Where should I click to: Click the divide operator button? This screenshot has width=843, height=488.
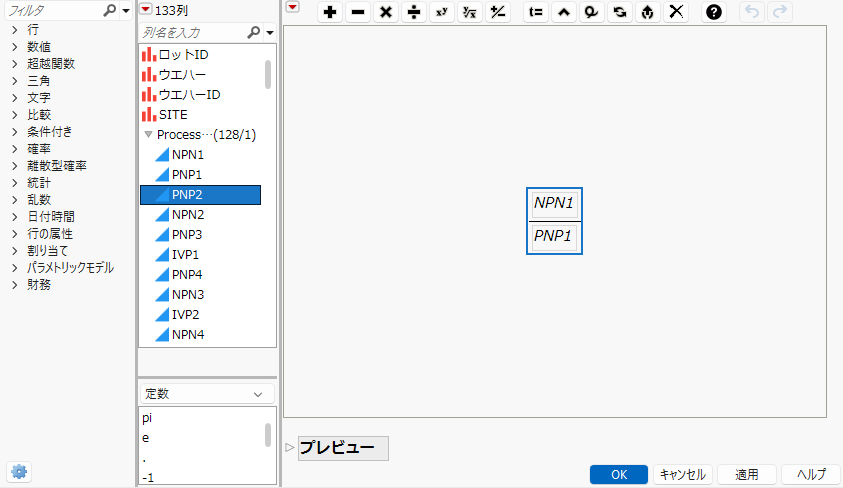click(x=414, y=12)
